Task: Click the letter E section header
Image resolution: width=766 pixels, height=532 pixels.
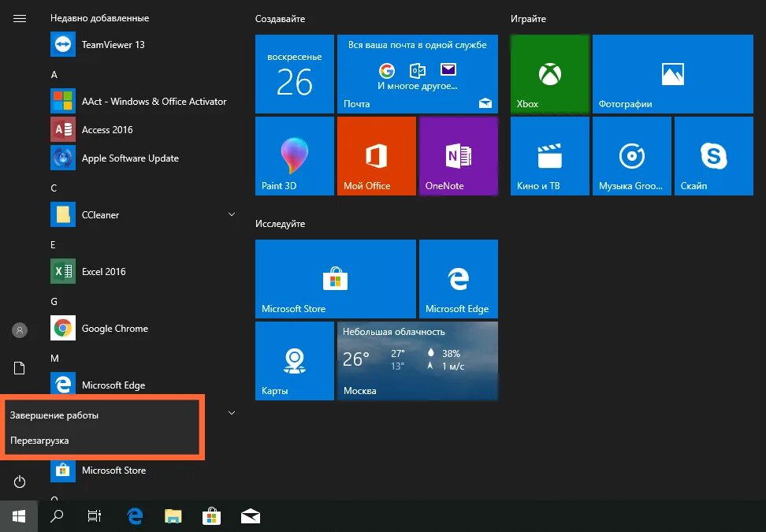Action: point(54,245)
